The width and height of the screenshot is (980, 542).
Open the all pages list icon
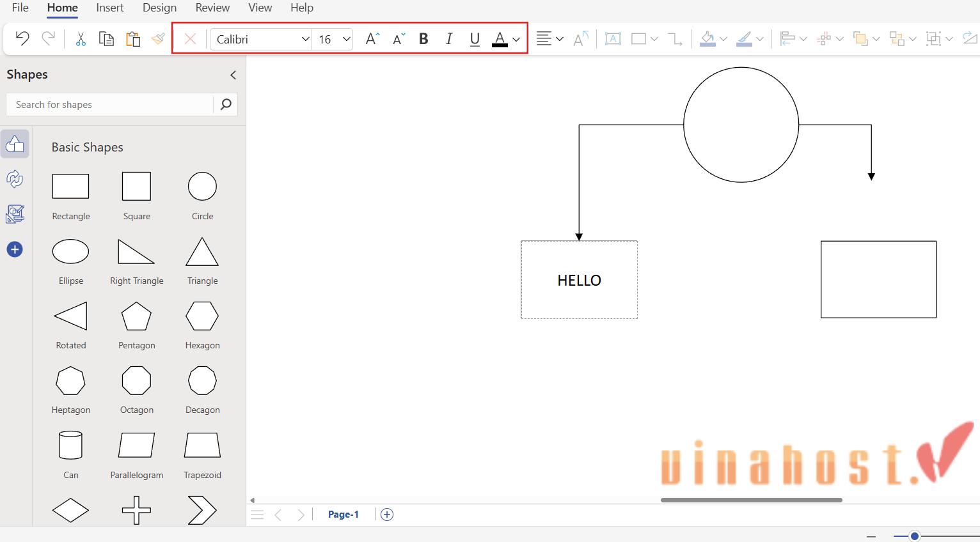257,515
